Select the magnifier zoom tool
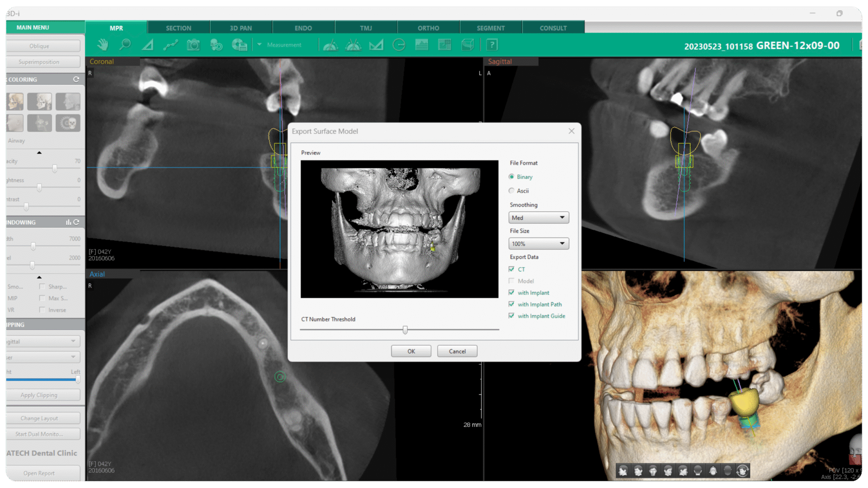This screenshot has width=868, height=488. (125, 45)
